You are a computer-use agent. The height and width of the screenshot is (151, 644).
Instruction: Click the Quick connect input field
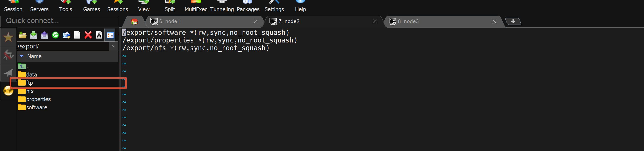[60, 21]
